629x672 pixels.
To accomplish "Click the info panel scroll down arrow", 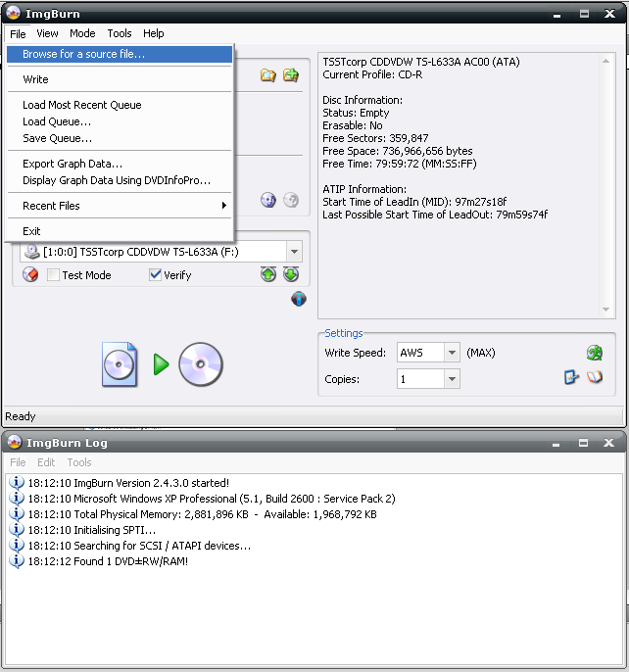I will point(605,310).
